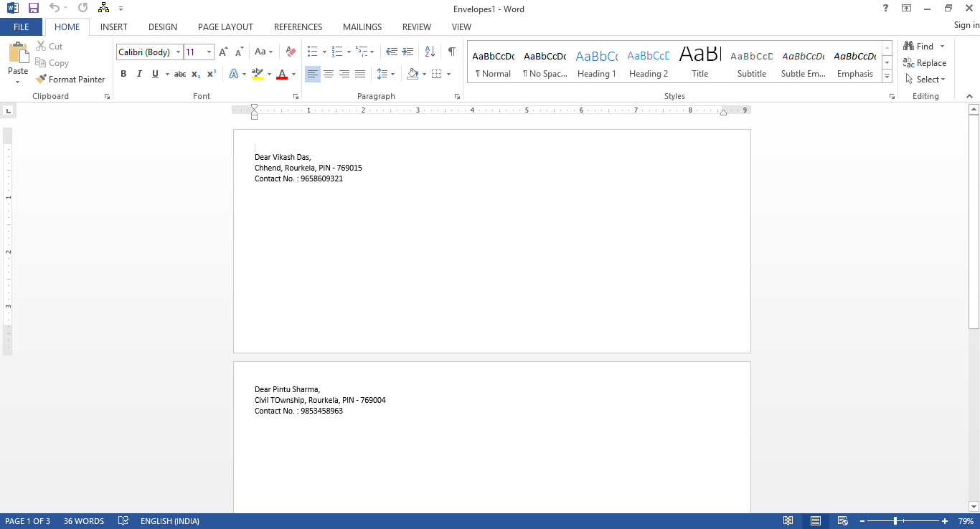Image resolution: width=980 pixels, height=529 pixels.
Task: Decrease font size with Shrink Font
Action: click(x=239, y=52)
